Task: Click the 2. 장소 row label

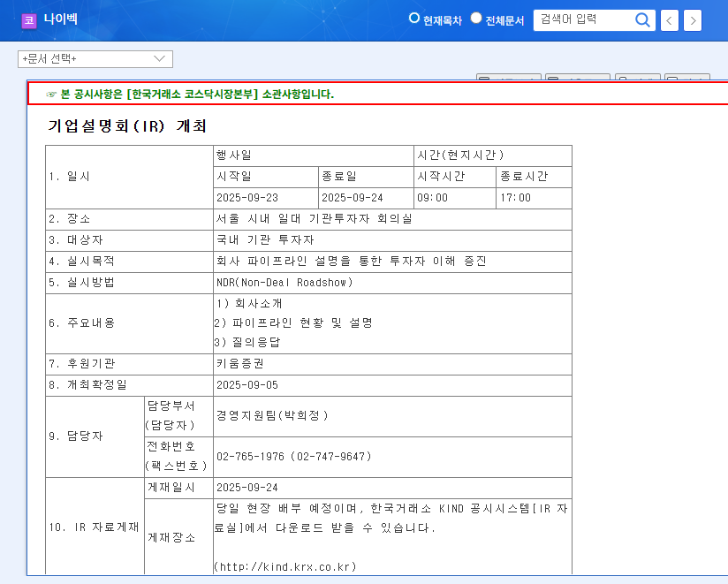Action: (69, 219)
